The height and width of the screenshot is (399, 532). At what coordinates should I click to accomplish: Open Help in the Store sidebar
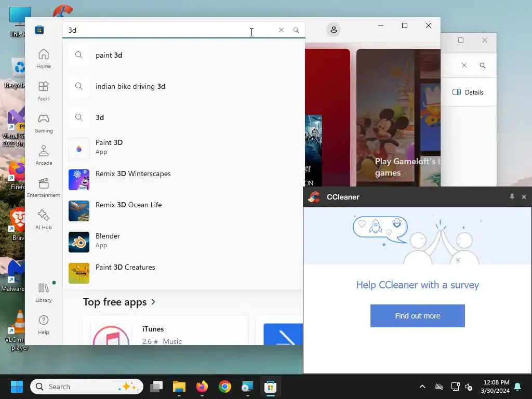44,325
